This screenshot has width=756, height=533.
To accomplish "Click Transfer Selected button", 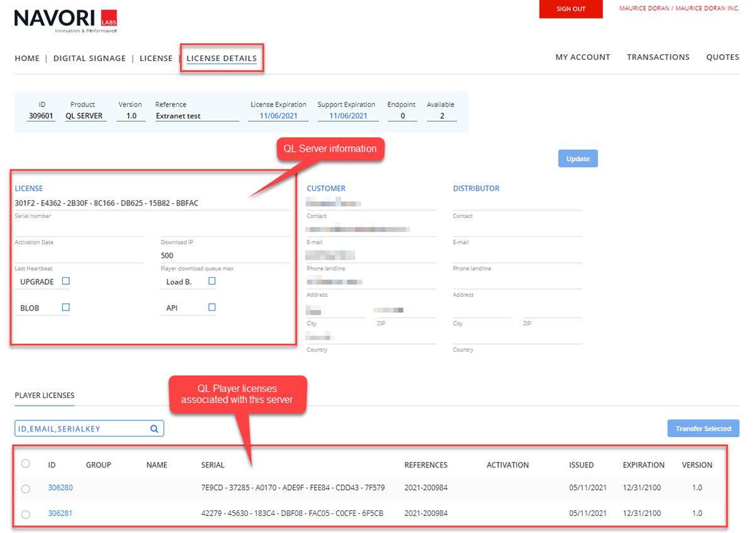I will pyautogui.click(x=703, y=428).
